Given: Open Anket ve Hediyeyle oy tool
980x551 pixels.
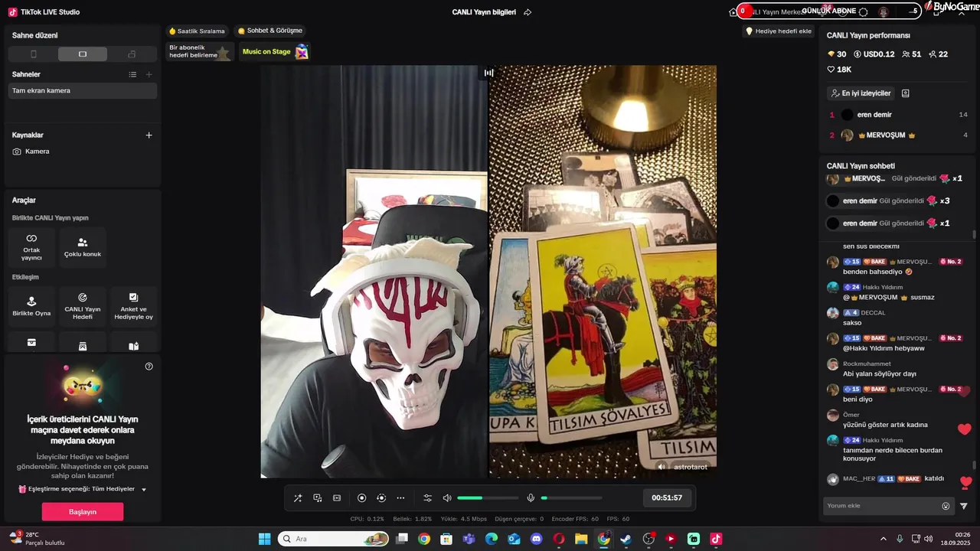Looking at the screenshot, I should point(134,306).
